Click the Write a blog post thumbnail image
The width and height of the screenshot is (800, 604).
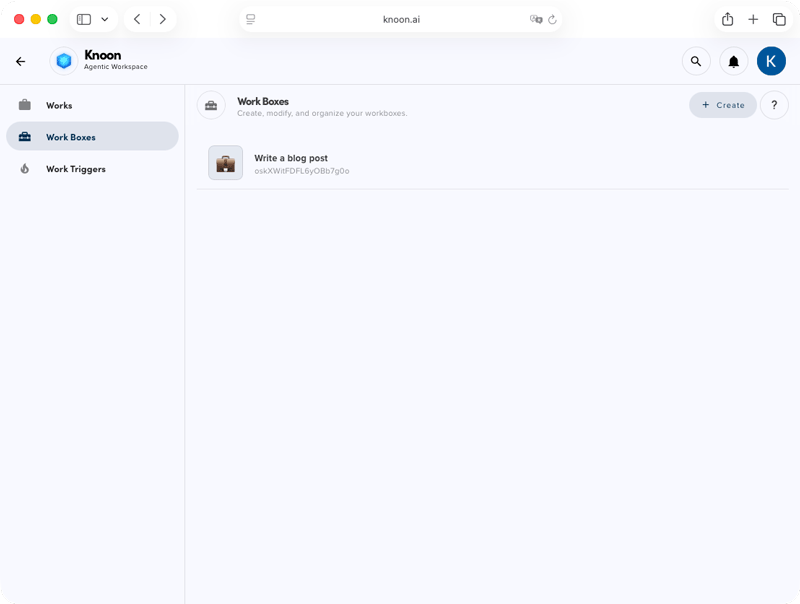tap(225, 162)
